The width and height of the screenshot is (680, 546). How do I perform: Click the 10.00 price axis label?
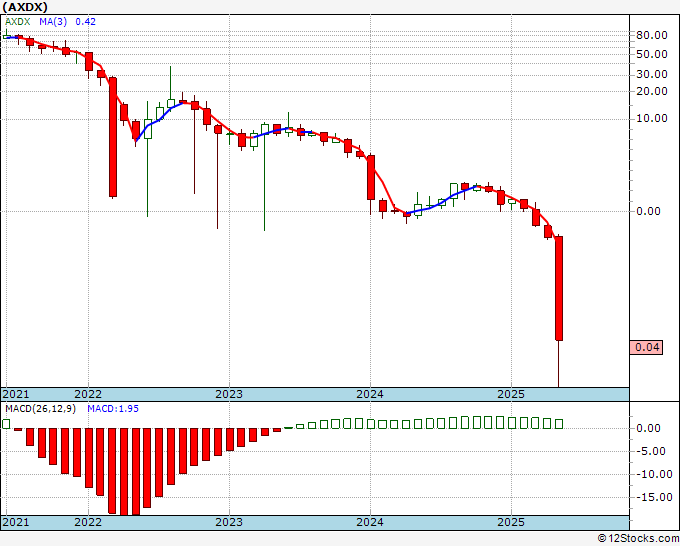click(651, 118)
